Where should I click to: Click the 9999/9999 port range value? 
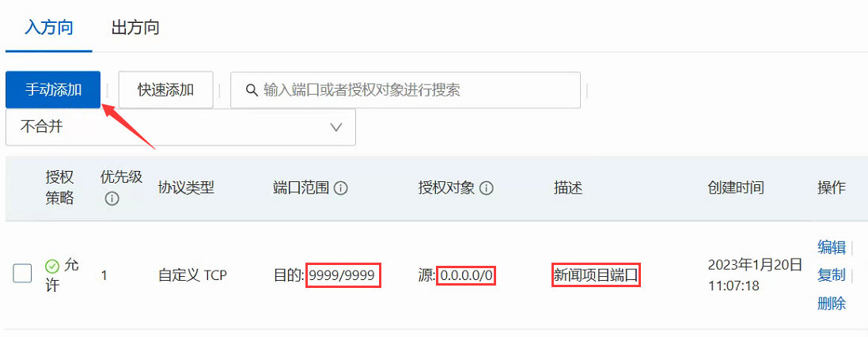tap(343, 275)
